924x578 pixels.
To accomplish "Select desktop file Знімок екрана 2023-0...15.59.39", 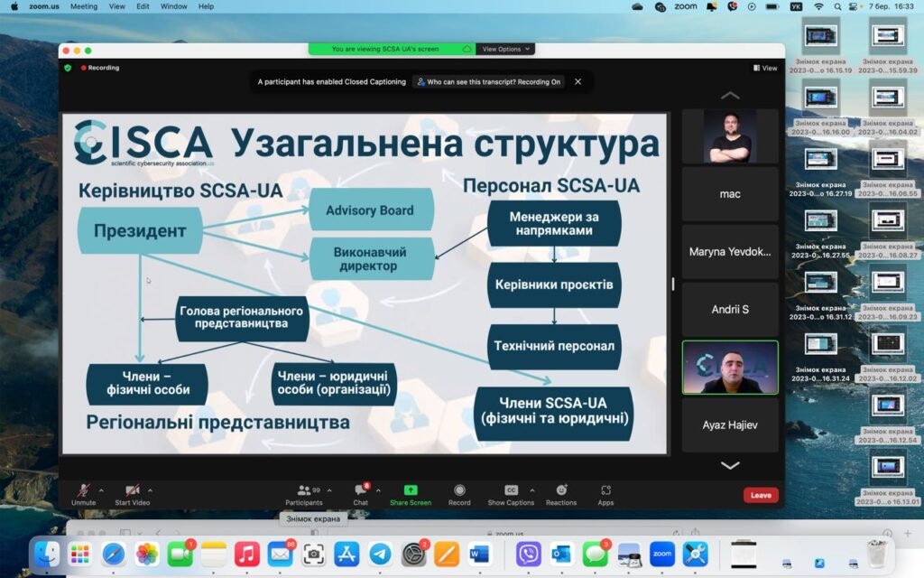I will (x=888, y=45).
